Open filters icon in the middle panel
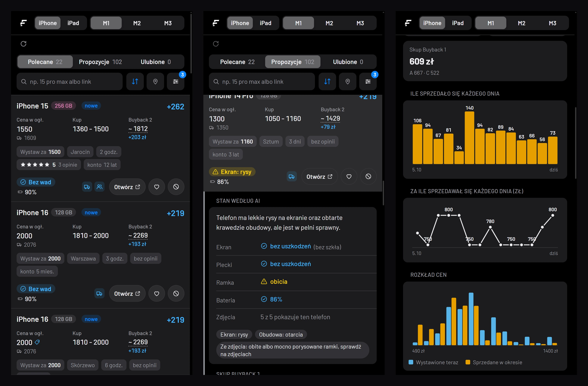 coord(368,81)
